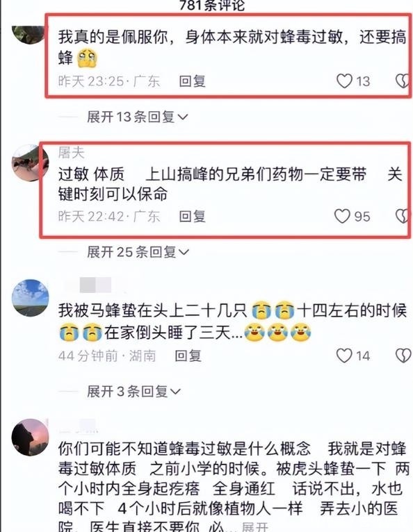Expand 展开25条回复 replies
This screenshot has height=532, width=413.
[138, 252]
